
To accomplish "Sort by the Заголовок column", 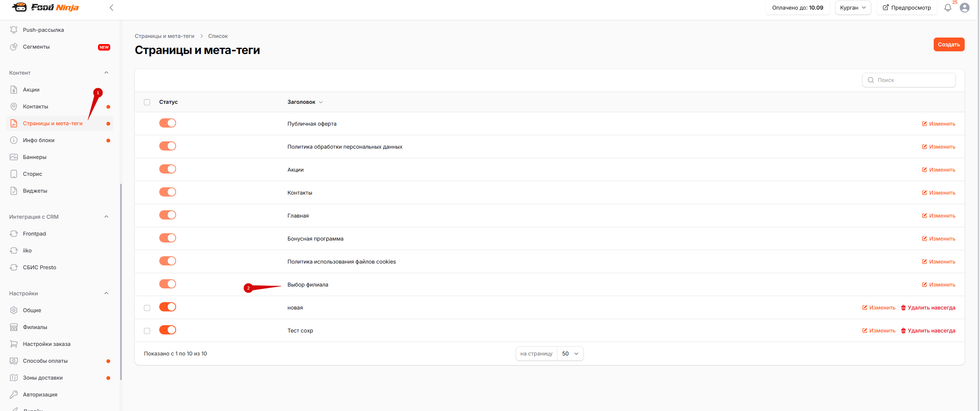I will point(305,102).
